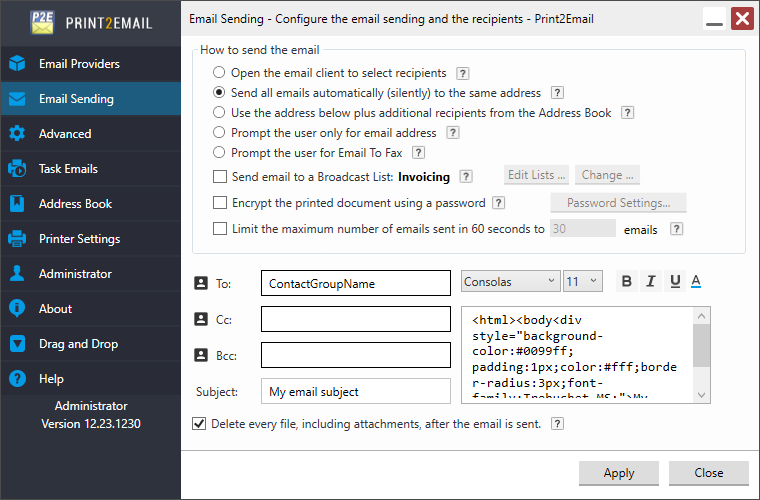Select 'Use the address below plus additional recipients'
The width and height of the screenshot is (760, 500).
coord(219,112)
